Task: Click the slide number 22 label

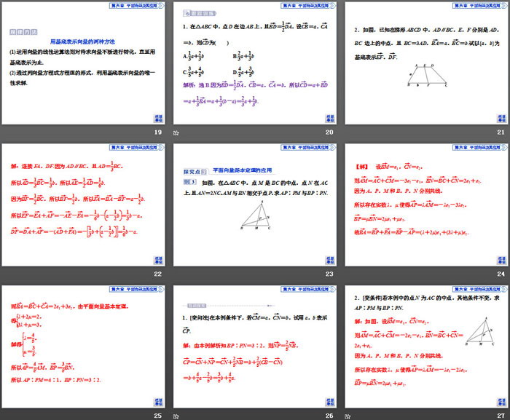Action: [157, 274]
